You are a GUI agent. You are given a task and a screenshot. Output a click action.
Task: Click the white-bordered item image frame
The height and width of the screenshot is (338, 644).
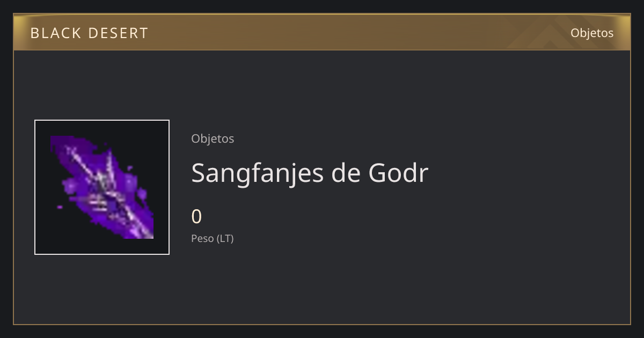[x=102, y=187]
